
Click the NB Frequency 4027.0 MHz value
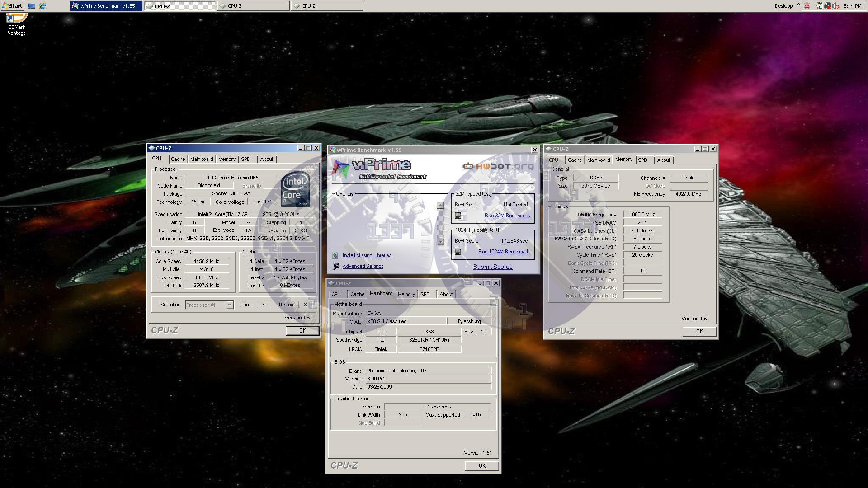[689, 194]
